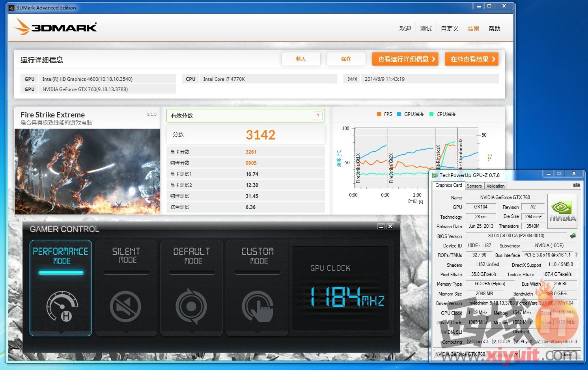The height and width of the screenshot is (370, 588).
Task: Click the help question mark beside 有效分数
Action: 318,115
